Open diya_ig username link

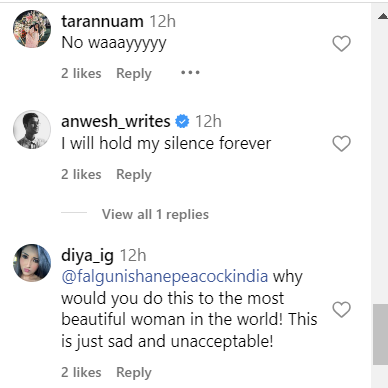pos(87,256)
